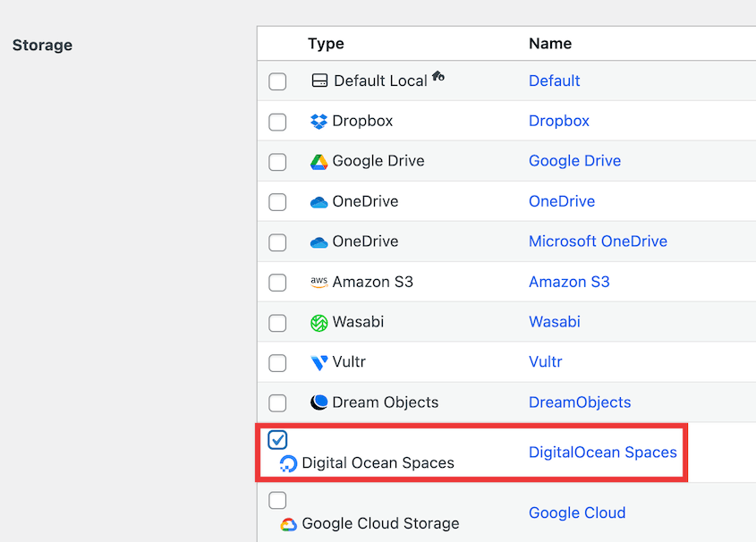This screenshot has width=756, height=542.
Task: Check the Dream Objects storage checkbox
Action: [x=277, y=402]
